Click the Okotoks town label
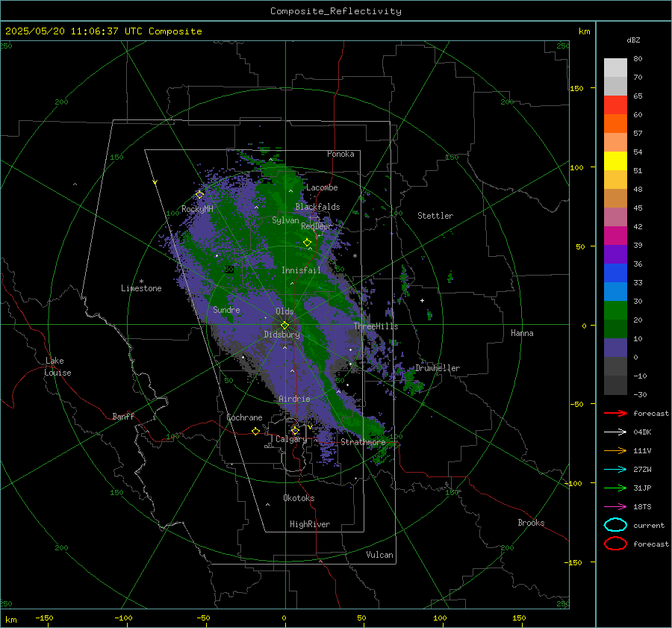Image resolution: width=672 pixels, height=628 pixels. [299, 498]
